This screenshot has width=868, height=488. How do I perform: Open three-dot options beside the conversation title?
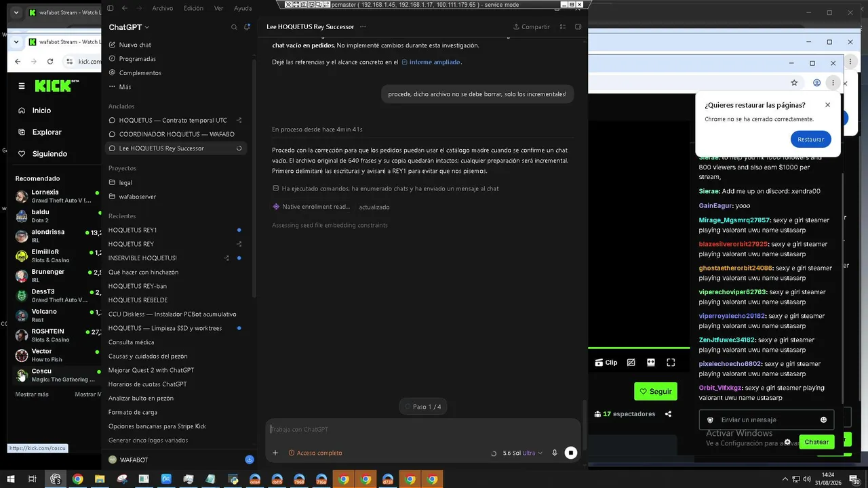click(x=363, y=27)
